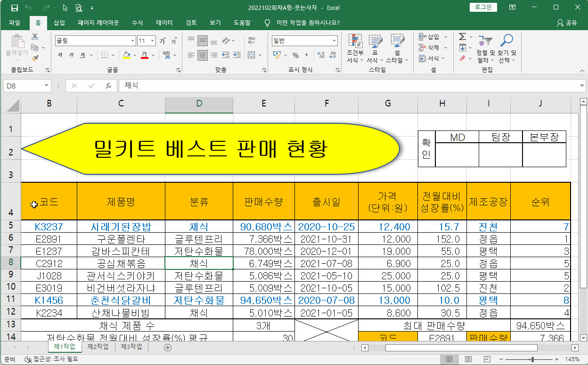
Task: Merge and center cells icon
Action: 251,55
